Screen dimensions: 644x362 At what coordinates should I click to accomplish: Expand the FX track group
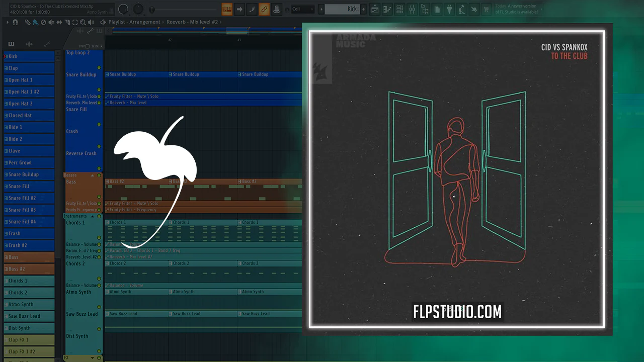point(92,358)
